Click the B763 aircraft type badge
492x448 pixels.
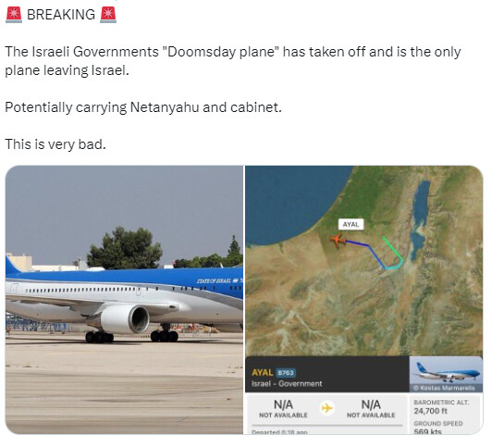tap(286, 373)
